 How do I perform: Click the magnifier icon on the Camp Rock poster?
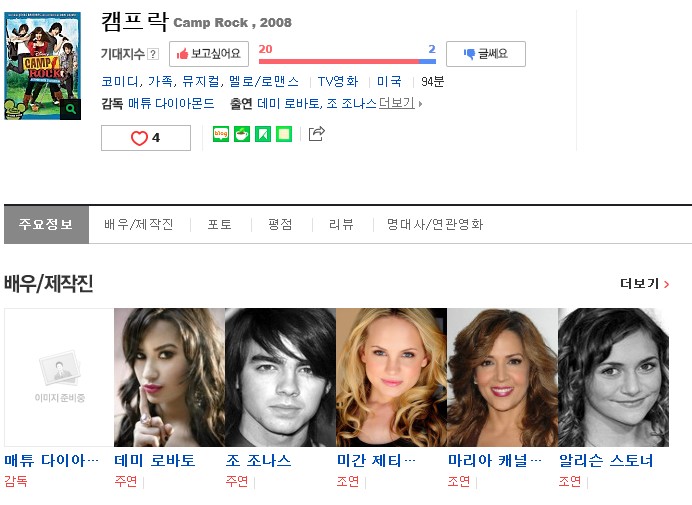point(71,109)
